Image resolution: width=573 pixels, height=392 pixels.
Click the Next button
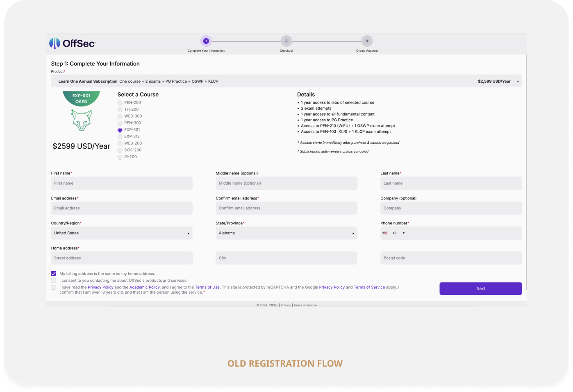pyautogui.click(x=481, y=288)
